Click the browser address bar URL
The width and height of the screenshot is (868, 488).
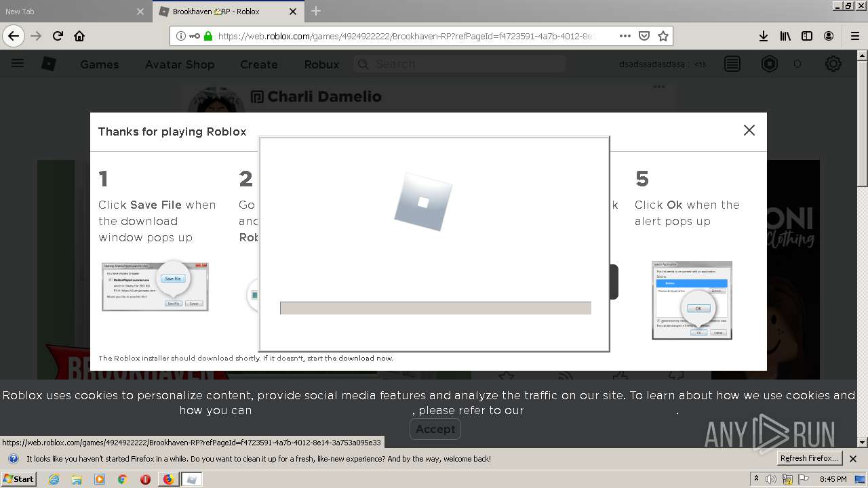coord(406,36)
